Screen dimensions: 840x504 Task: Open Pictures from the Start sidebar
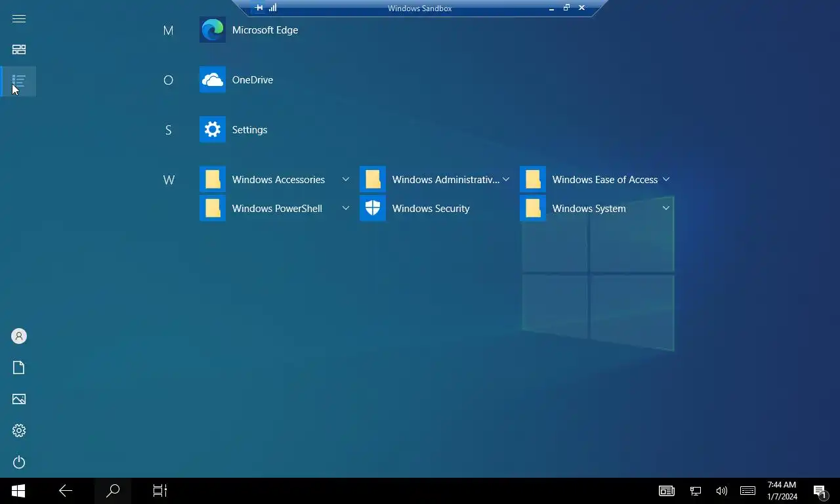click(x=19, y=399)
